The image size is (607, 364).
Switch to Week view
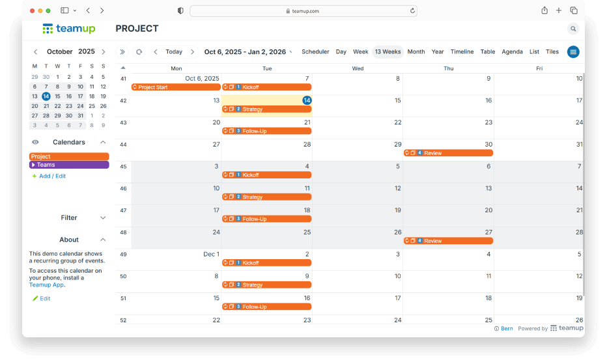tap(360, 52)
